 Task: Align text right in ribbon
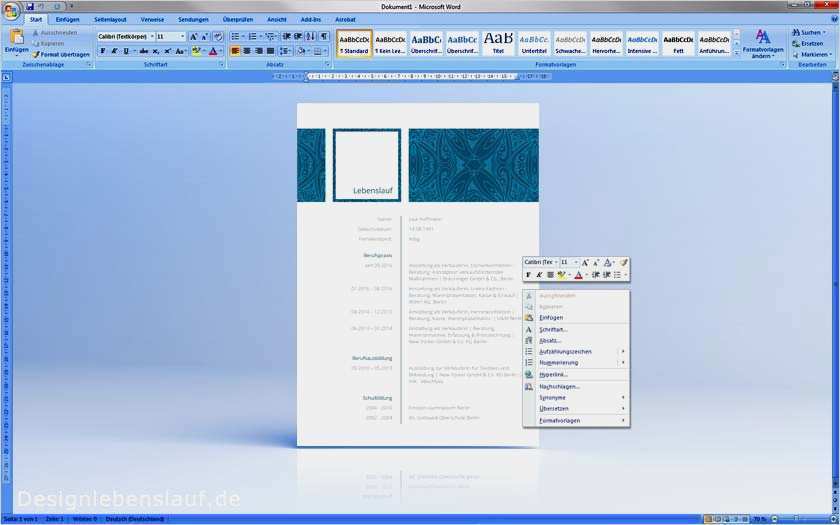[259, 51]
